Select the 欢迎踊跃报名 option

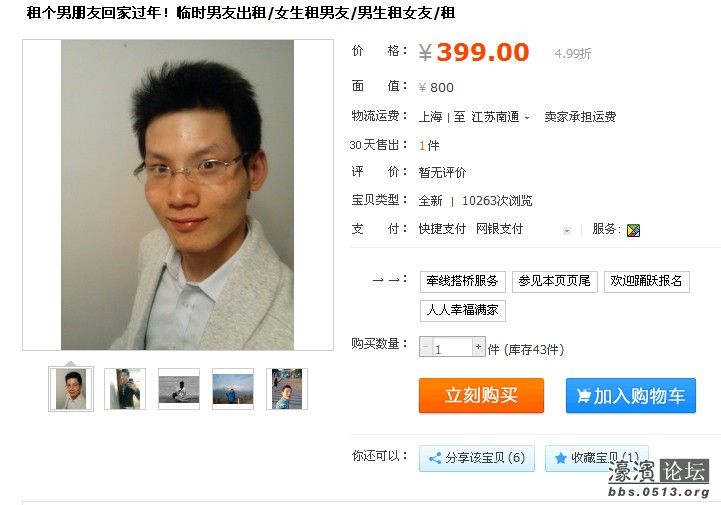(x=647, y=281)
